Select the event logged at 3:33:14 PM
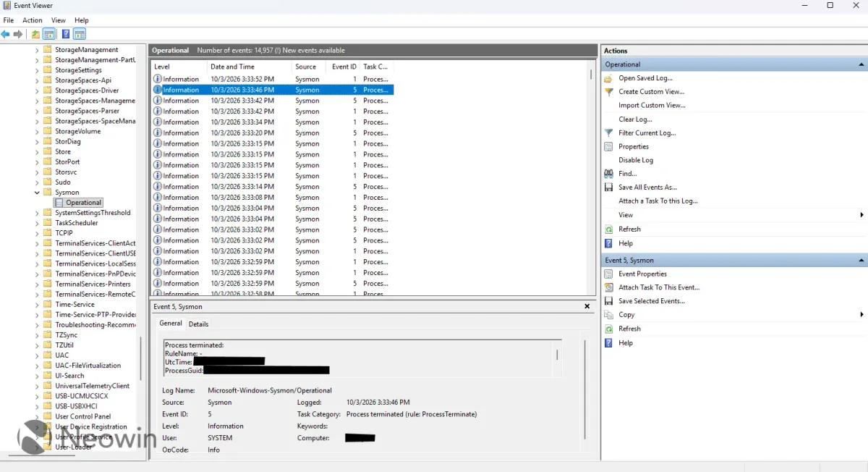 [x=273, y=187]
